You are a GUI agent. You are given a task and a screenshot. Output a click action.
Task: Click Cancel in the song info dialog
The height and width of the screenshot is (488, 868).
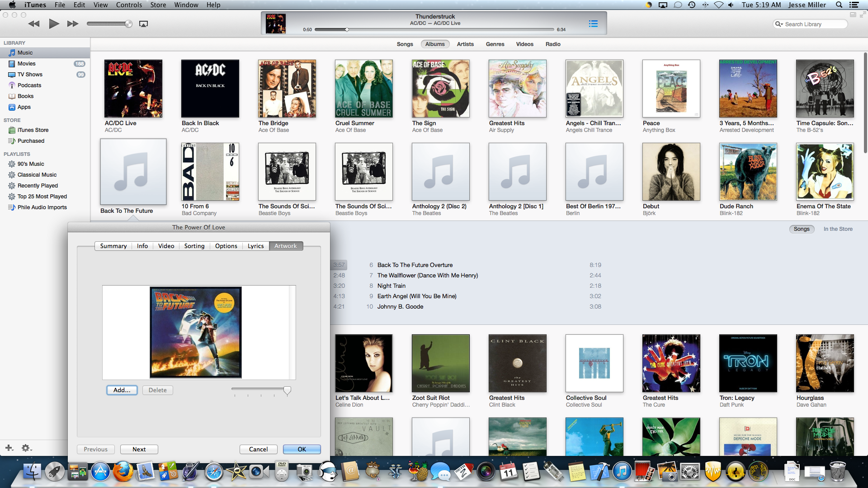[x=259, y=449]
